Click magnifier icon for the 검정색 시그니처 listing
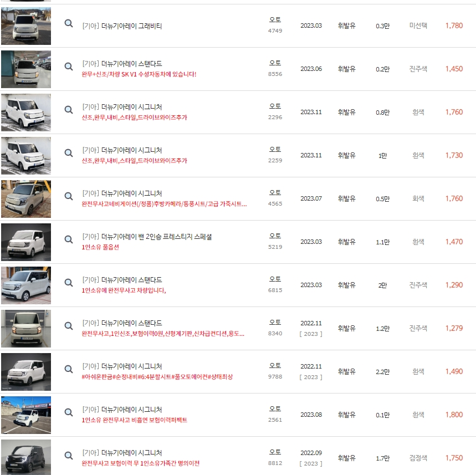476x475 pixels. pyautogui.click(x=69, y=456)
